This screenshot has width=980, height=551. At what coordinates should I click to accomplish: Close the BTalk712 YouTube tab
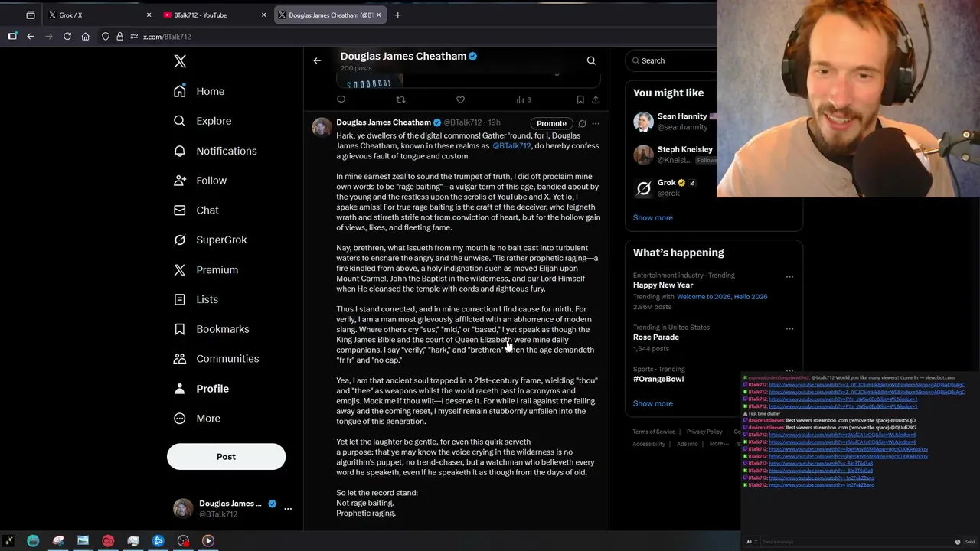coord(264,15)
